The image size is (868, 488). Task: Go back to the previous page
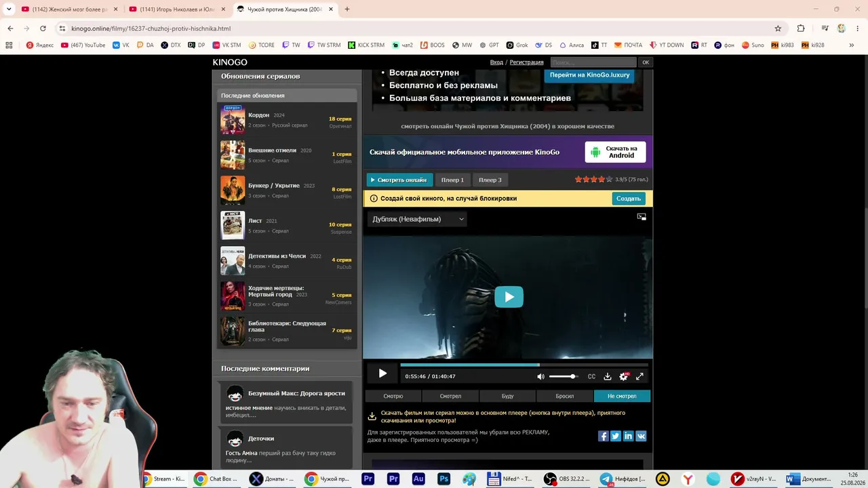10,28
